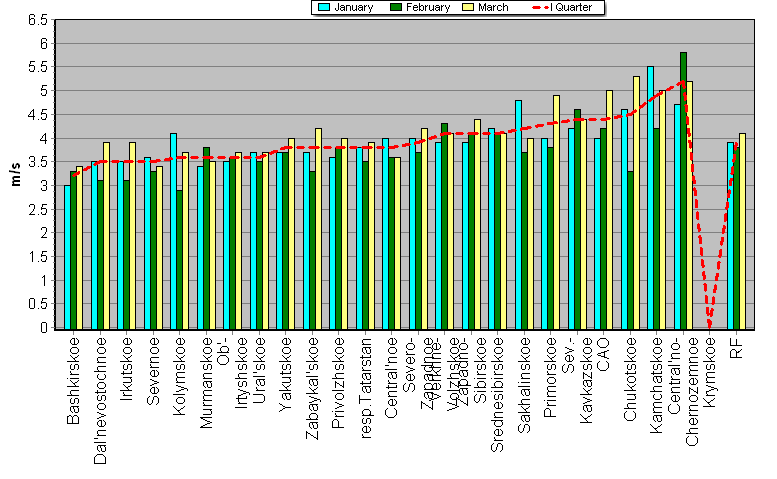Click the tallest green bar for Central'no-Chernozemnoe
Screen dimensions: 777x479
pos(683,191)
